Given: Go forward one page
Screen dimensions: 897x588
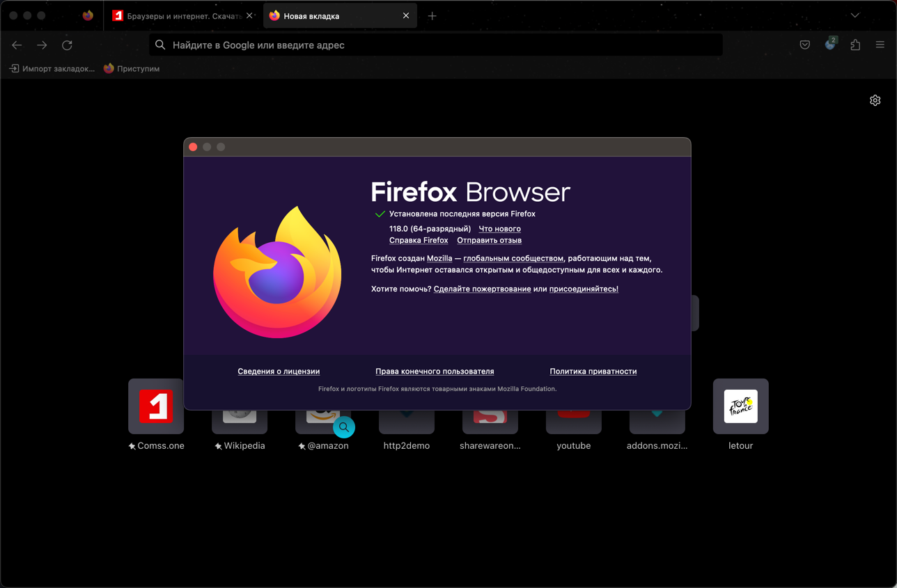Looking at the screenshot, I should pos(42,45).
